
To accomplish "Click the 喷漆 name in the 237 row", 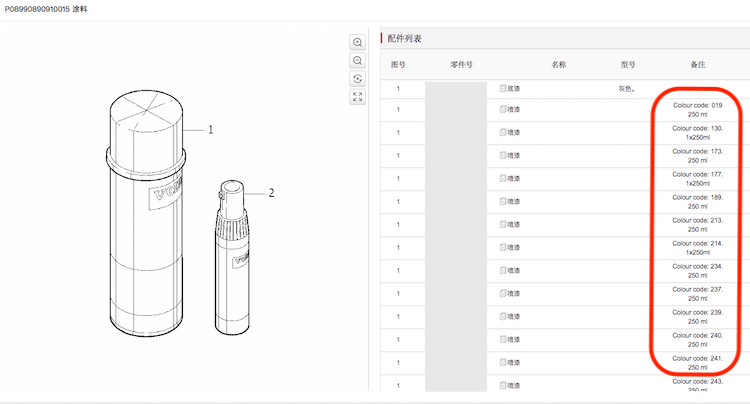I will 514,293.
